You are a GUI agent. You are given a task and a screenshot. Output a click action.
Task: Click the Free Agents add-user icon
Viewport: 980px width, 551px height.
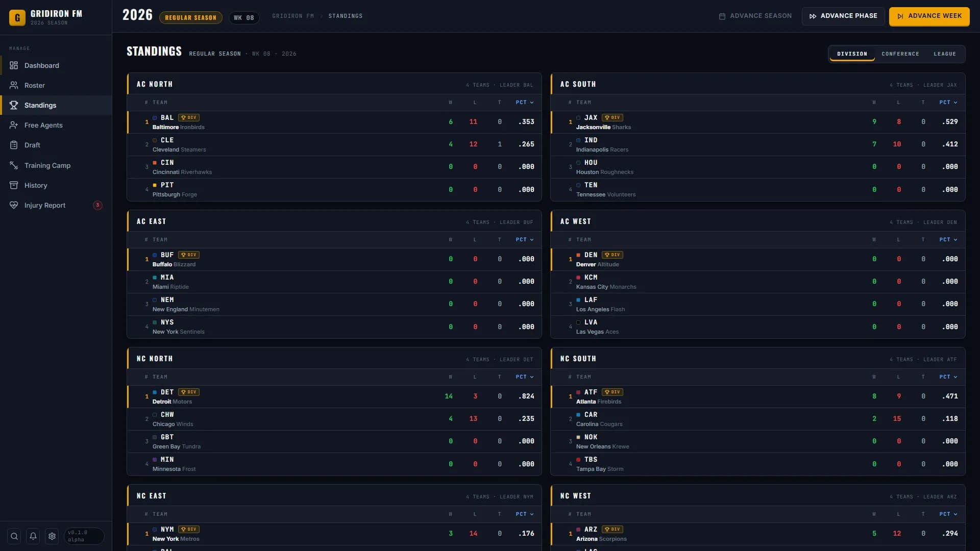tap(14, 125)
